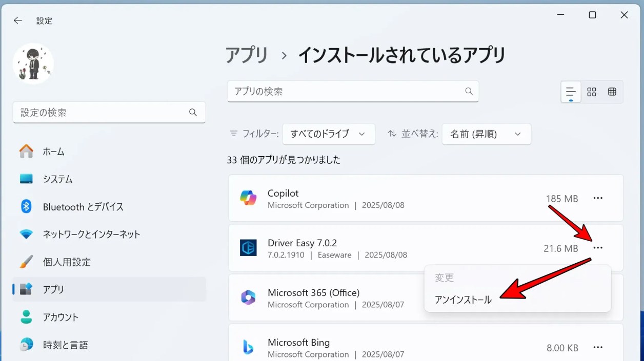Go back using the back arrow
The image size is (644, 361).
(x=18, y=20)
